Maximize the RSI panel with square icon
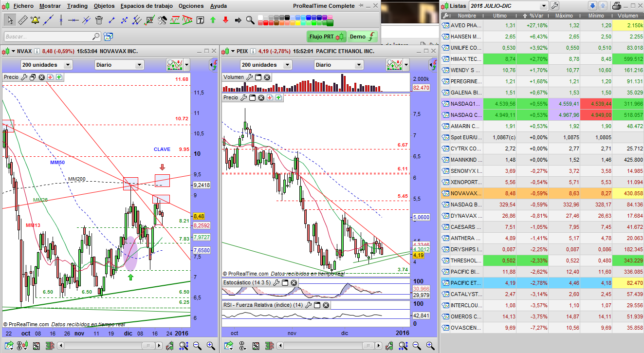The image size is (644, 353). 317,305
